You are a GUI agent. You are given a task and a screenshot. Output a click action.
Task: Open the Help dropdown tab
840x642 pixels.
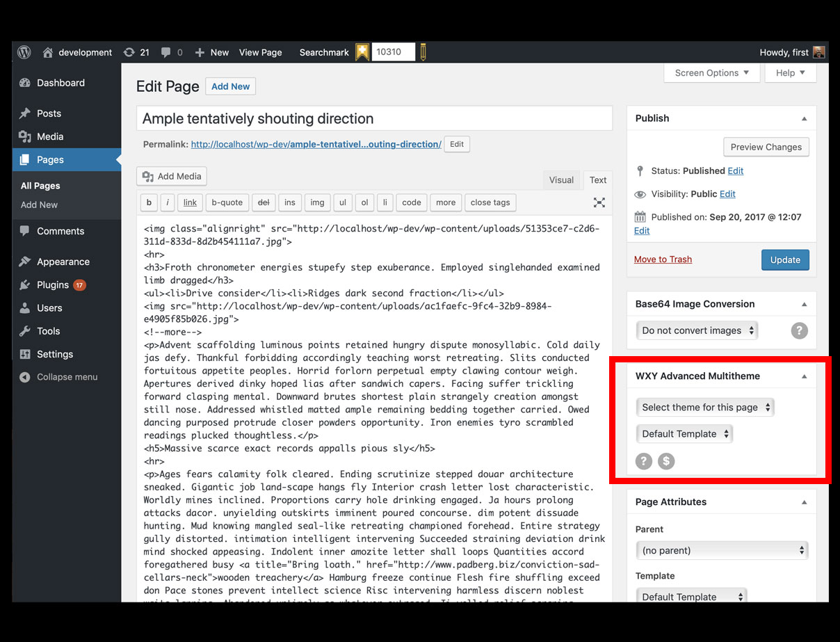pos(791,73)
